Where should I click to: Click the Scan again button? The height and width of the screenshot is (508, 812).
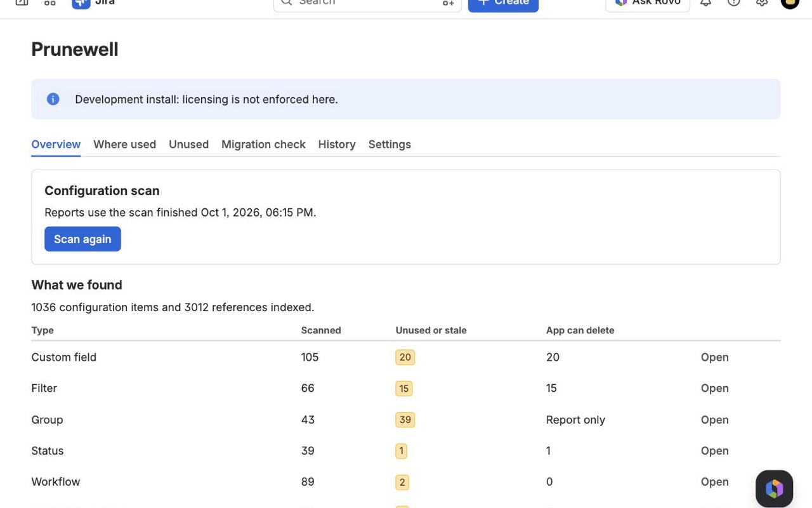[x=82, y=239]
